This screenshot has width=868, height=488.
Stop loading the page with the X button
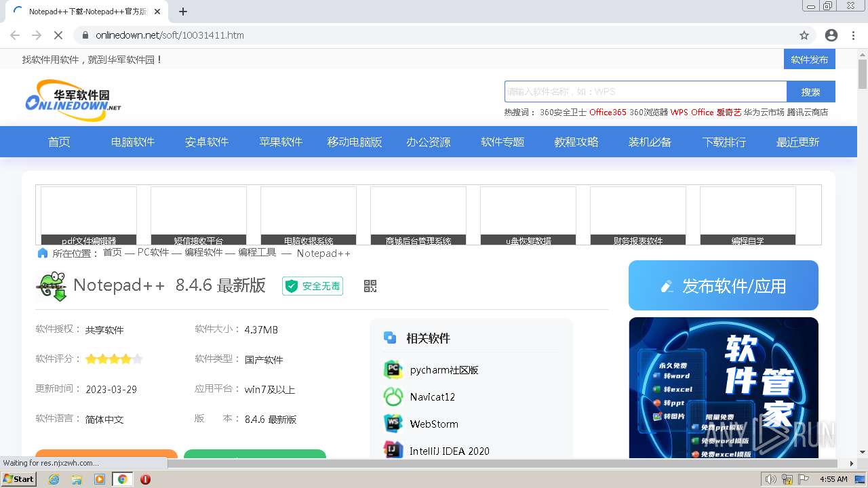[x=58, y=35]
